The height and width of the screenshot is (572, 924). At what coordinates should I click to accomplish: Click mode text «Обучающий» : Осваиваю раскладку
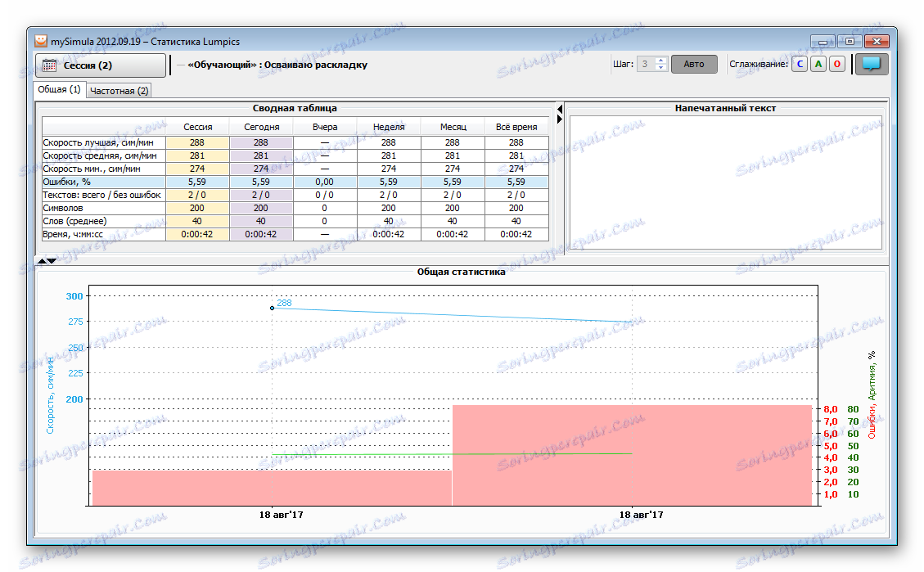277,65
